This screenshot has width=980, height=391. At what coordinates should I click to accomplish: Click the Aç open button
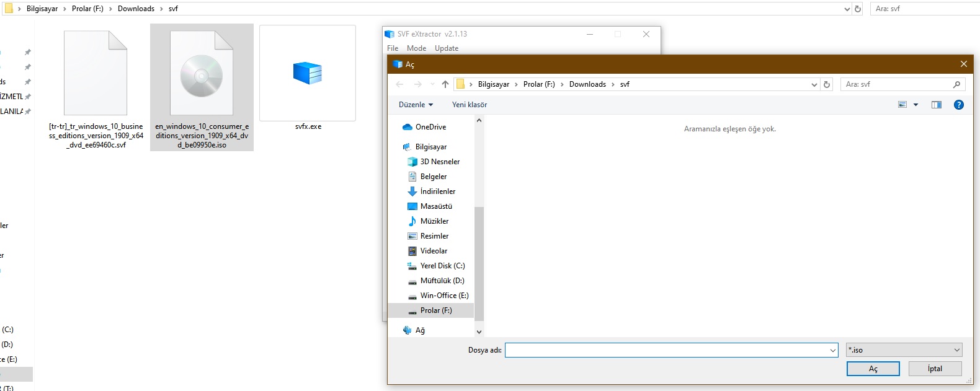click(873, 369)
